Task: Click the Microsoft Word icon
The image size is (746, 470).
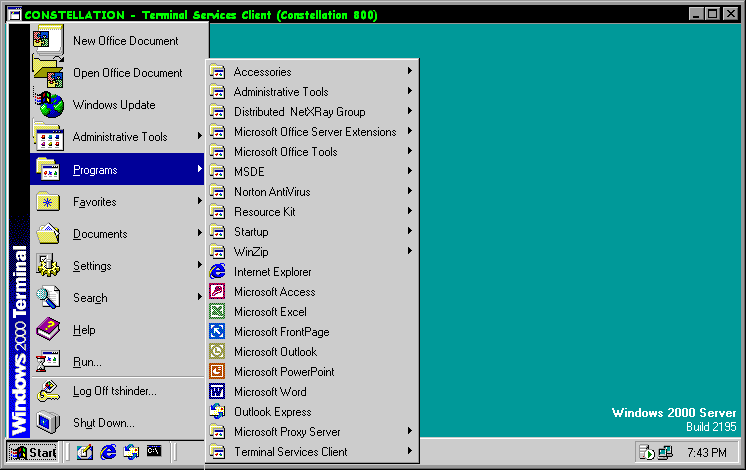Action: 217,392
